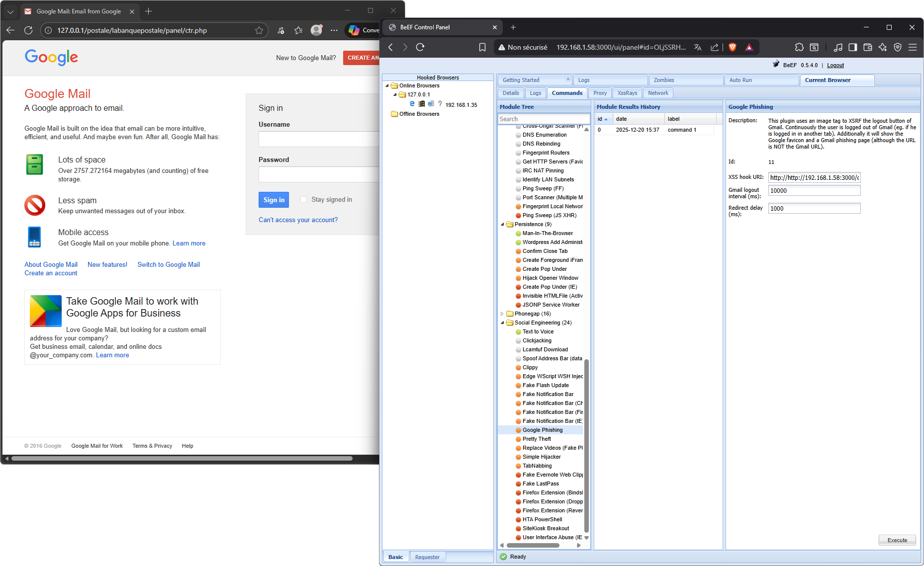
Task: Reload the BeEF Control Panel page
Action: (420, 47)
